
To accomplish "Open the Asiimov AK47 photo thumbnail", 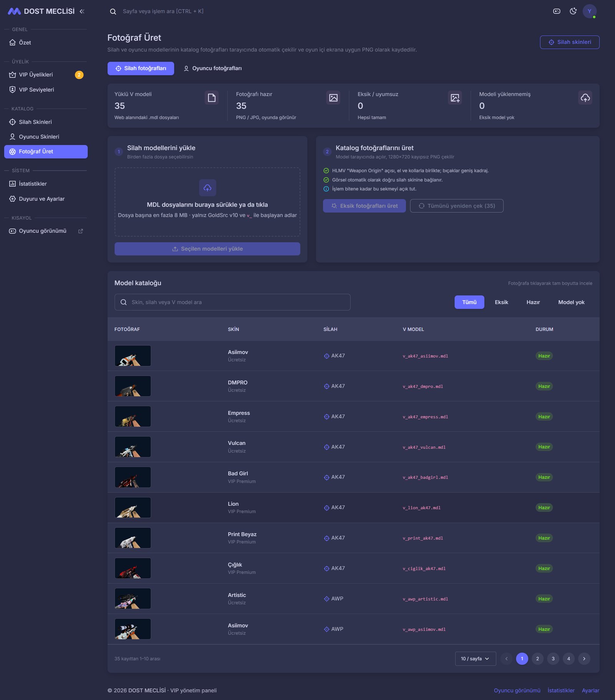I will coord(133,356).
